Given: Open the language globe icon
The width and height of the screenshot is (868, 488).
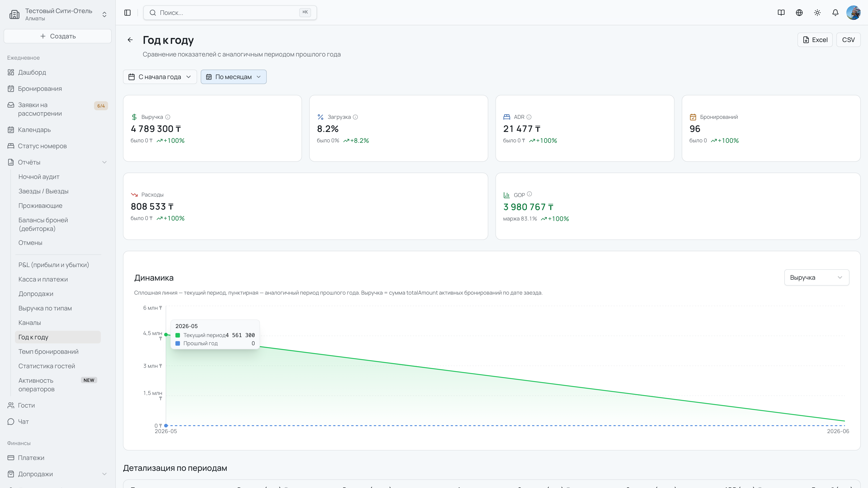Looking at the screenshot, I should tap(799, 12).
